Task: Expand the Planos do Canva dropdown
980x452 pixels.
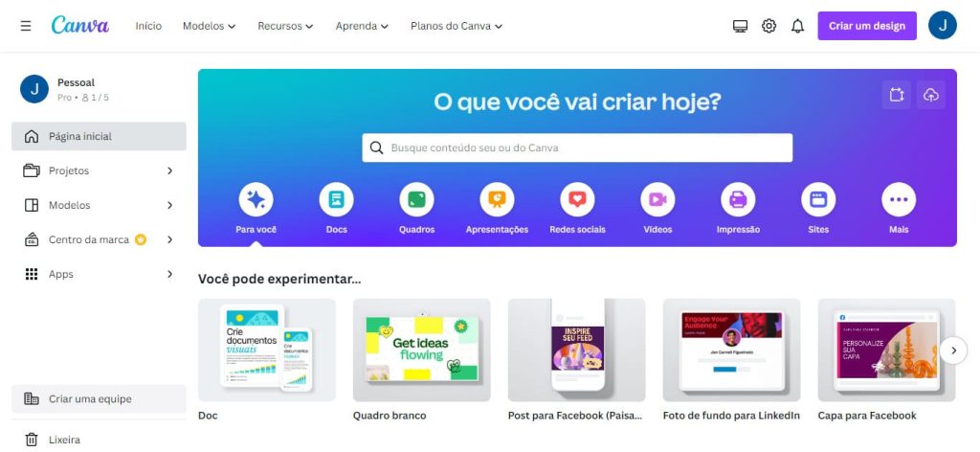Action: coord(457,26)
